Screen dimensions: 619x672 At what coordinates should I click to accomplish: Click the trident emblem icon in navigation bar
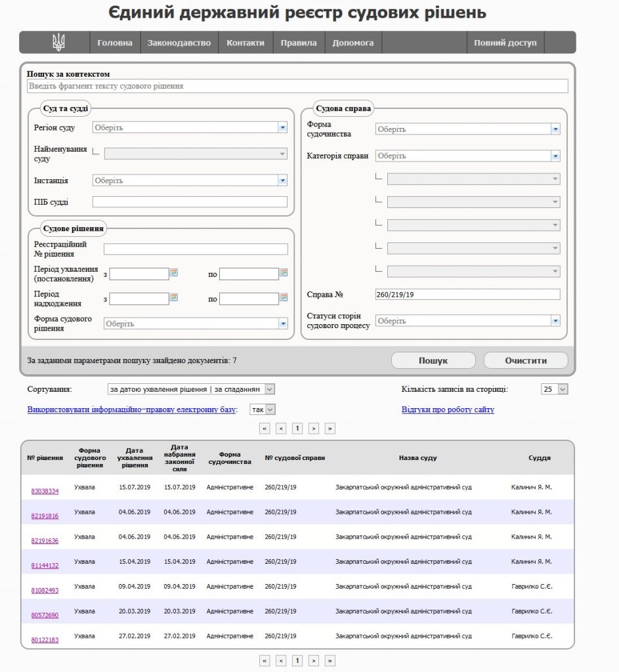pos(59,43)
